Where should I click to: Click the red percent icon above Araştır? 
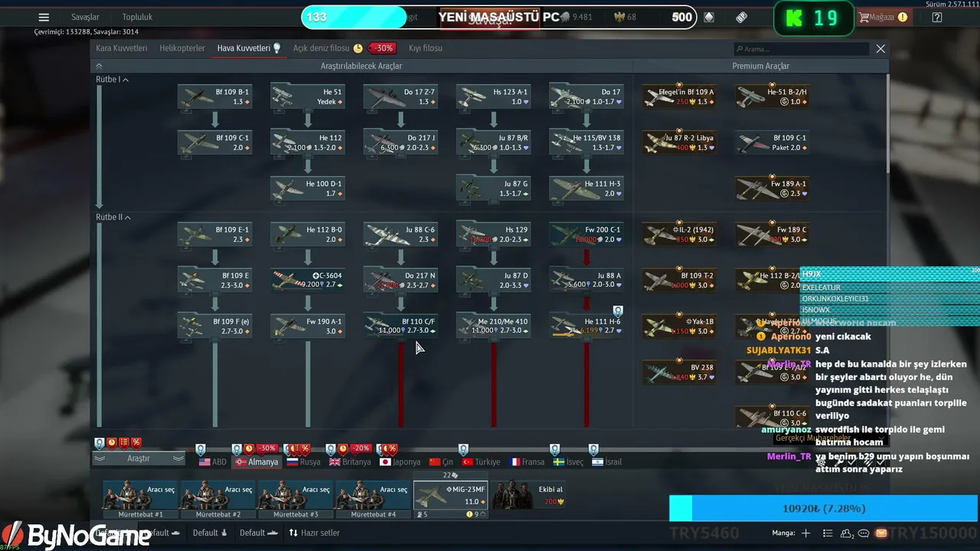(x=136, y=442)
